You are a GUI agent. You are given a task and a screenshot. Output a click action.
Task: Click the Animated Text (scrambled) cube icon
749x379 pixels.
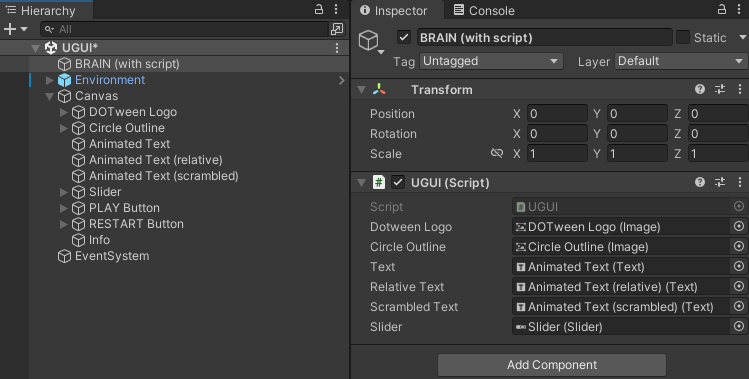(x=78, y=176)
